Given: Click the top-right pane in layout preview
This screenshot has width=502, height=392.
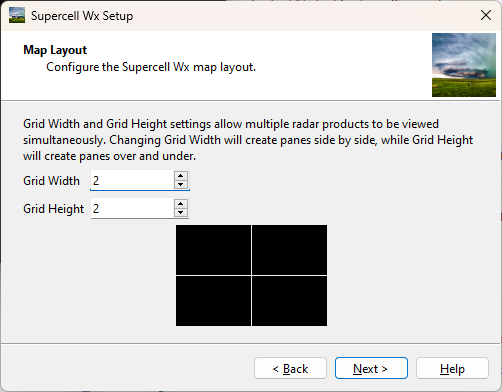Looking at the screenshot, I should pyautogui.click(x=289, y=250).
